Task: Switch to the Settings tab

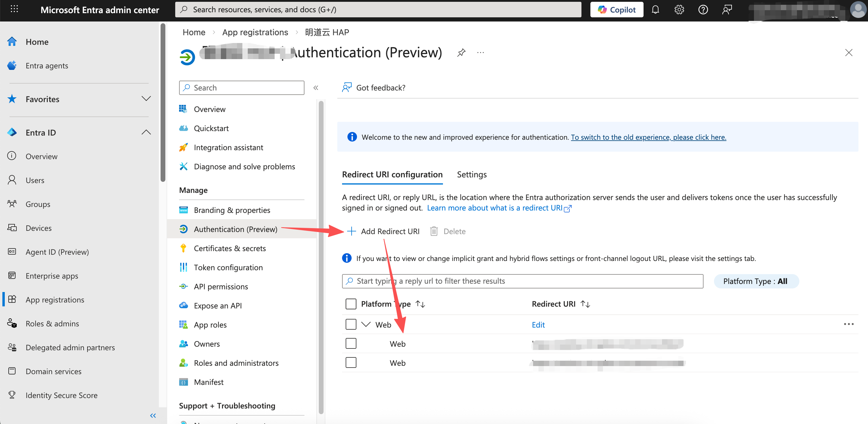Action: click(x=471, y=174)
